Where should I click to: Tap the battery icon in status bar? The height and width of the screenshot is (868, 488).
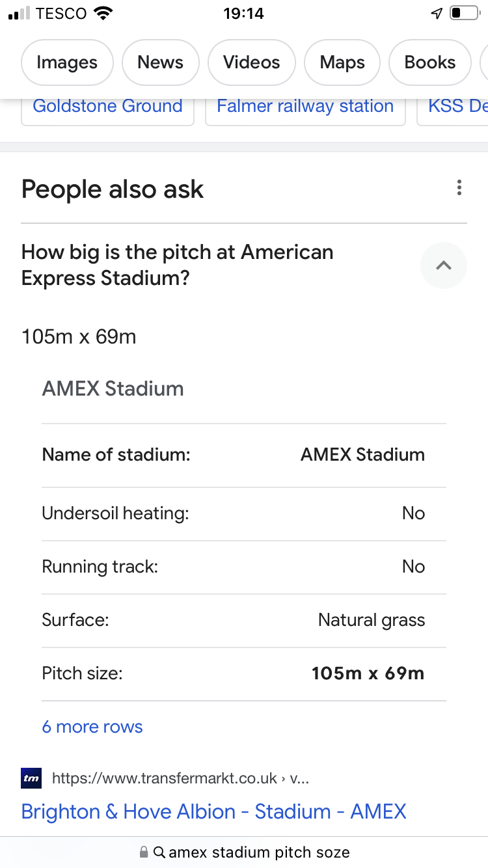(465, 14)
